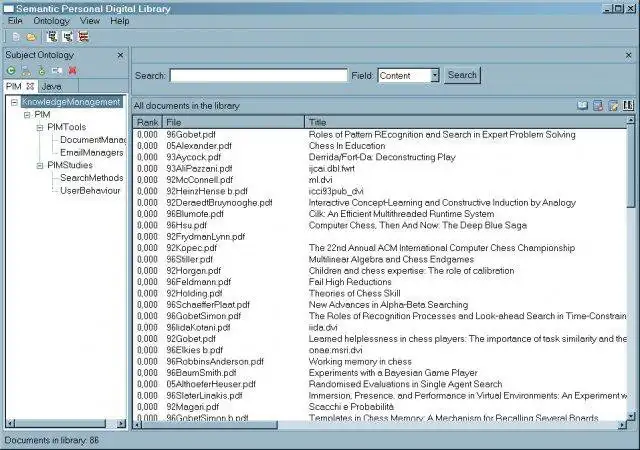The width and height of the screenshot is (640, 450).
Task: Open the Ontology menu
Action: 51,21
